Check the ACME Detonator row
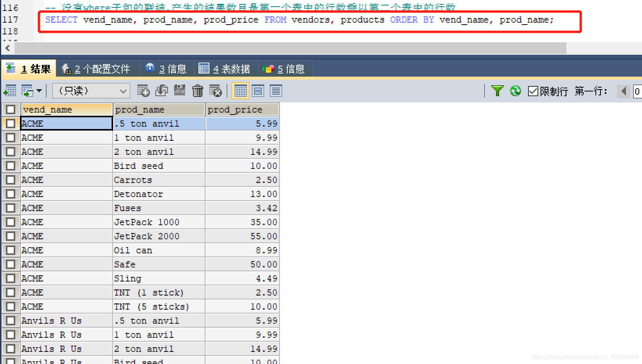Image resolution: width=642 pixels, height=364 pixels. point(11,194)
